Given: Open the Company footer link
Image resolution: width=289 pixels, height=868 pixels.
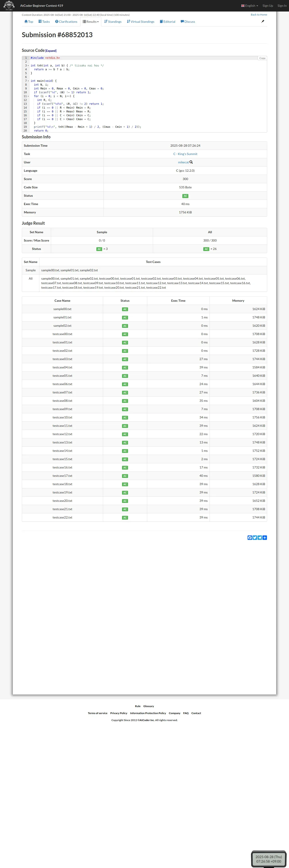Looking at the screenshot, I should click(x=175, y=713).
